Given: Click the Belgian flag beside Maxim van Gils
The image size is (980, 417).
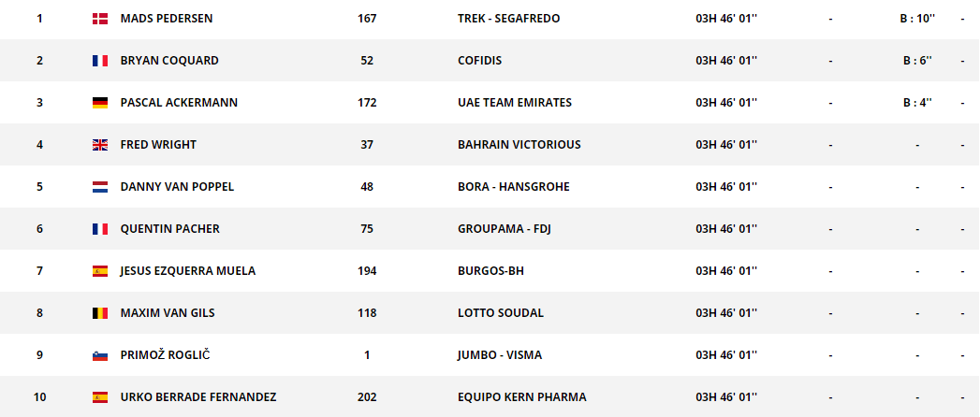Looking at the screenshot, I should tap(100, 313).
